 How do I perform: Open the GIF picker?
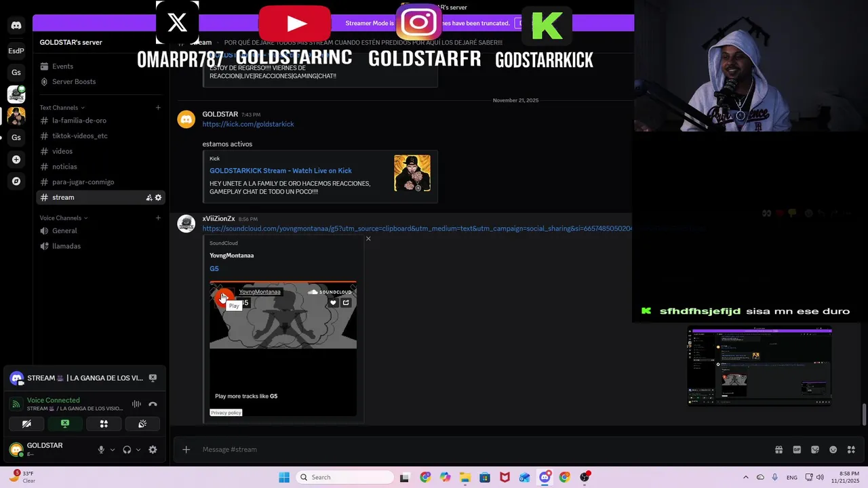coord(797,449)
